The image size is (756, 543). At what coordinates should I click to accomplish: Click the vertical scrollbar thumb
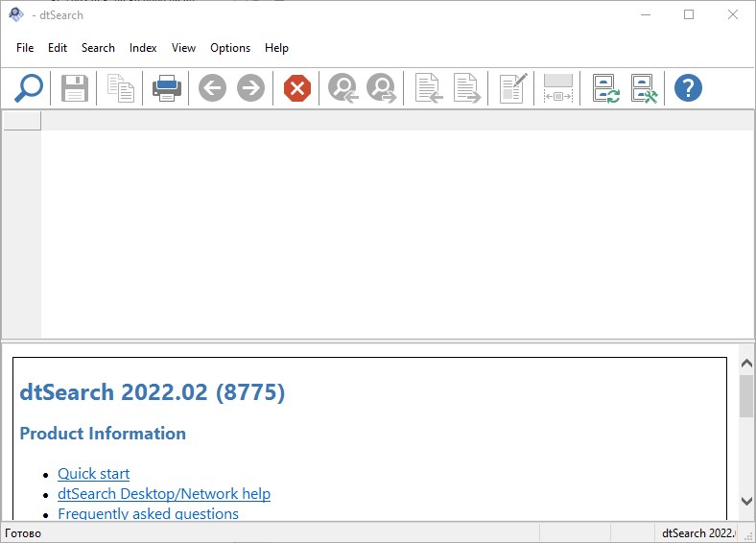click(x=746, y=395)
